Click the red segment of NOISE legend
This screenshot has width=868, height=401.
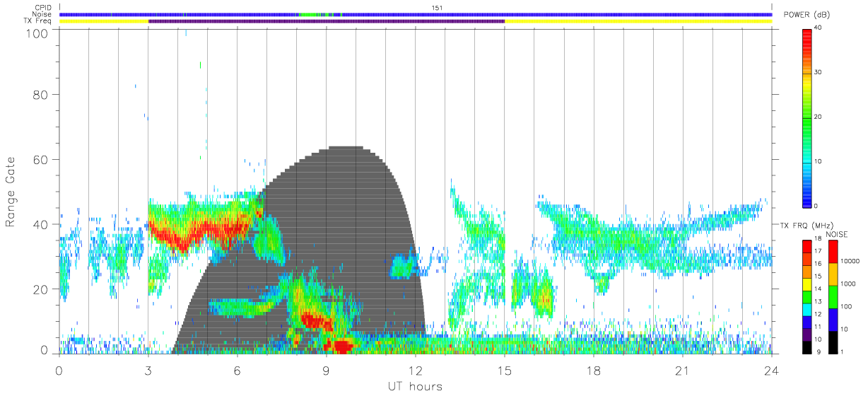(833, 252)
